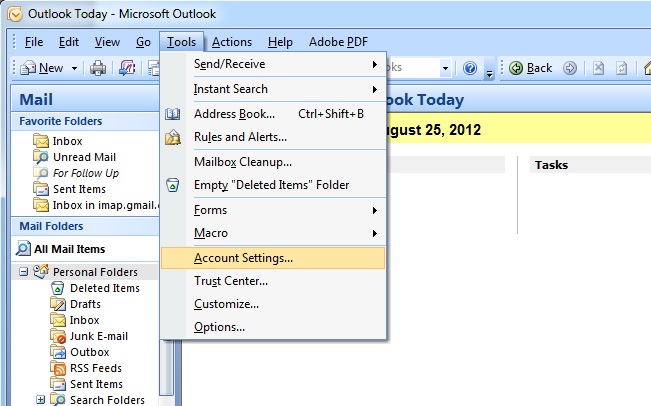This screenshot has width=651, height=406.
Task: Close the Tools menu via its header
Action: pyautogui.click(x=181, y=42)
